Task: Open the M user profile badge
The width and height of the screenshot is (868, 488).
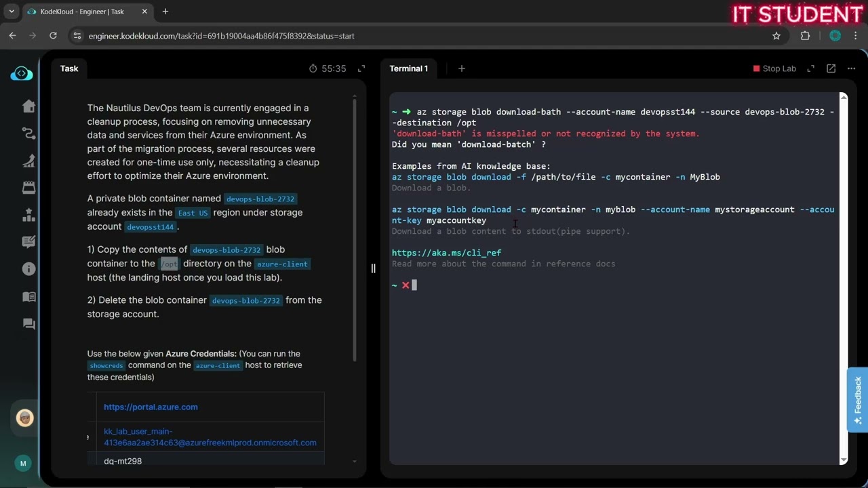Action: point(23,464)
